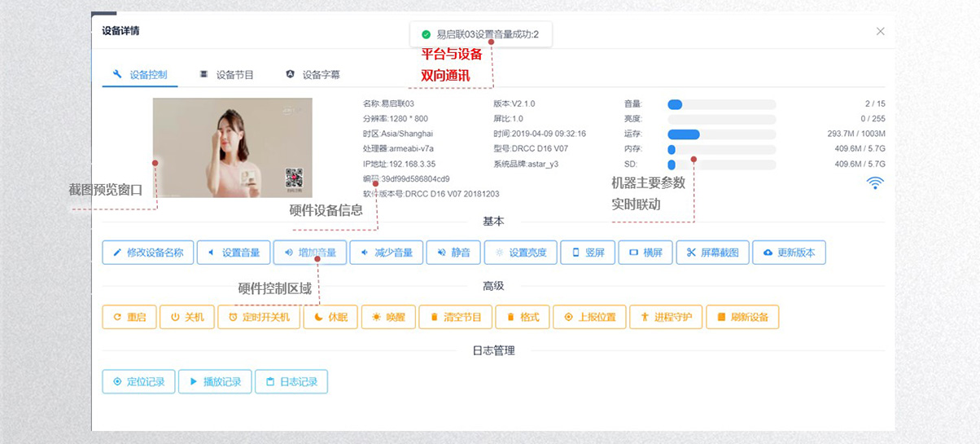Select the text 系统品牌:astar_y3
980x444 pixels.
[527, 164]
